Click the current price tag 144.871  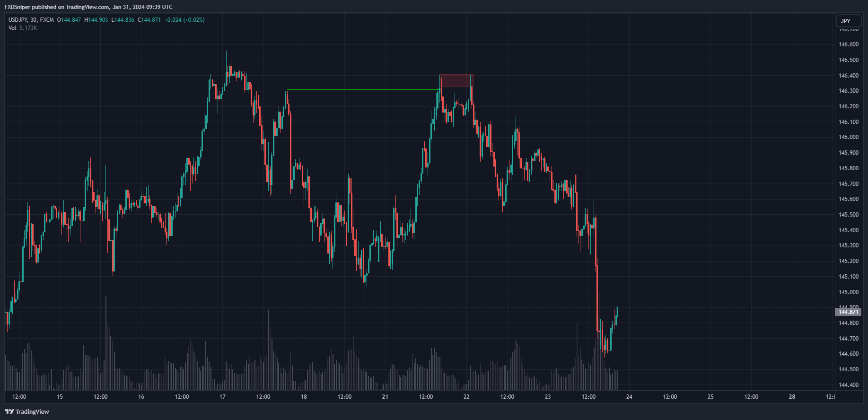(x=848, y=312)
